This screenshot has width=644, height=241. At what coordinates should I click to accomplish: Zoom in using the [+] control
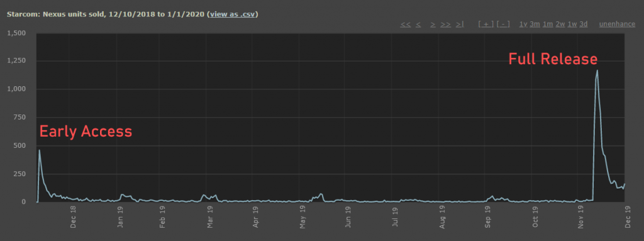(486, 25)
